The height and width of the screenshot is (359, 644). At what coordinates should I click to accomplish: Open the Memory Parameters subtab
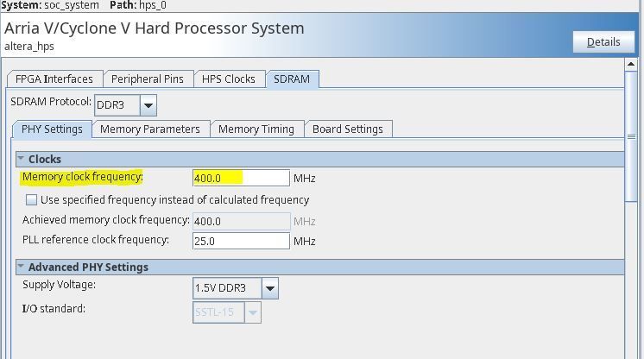(x=150, y=129)
